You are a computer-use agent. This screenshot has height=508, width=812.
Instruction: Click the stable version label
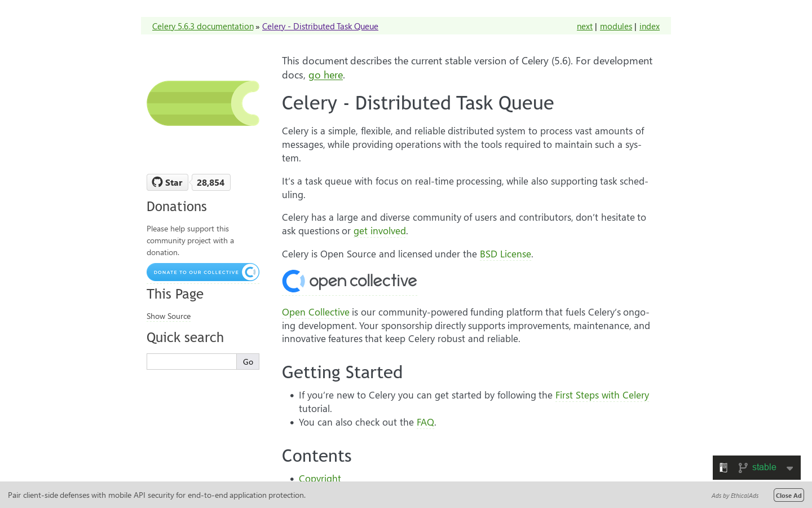[764, 467]
